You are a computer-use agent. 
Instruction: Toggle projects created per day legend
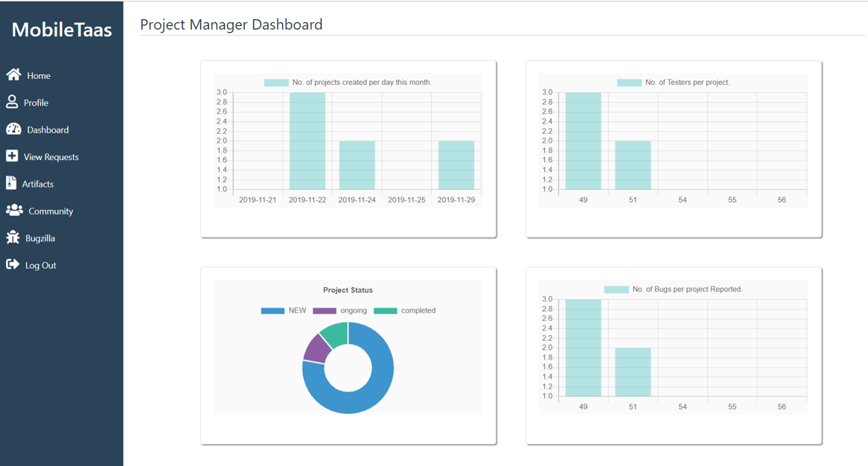coord(348,83)
